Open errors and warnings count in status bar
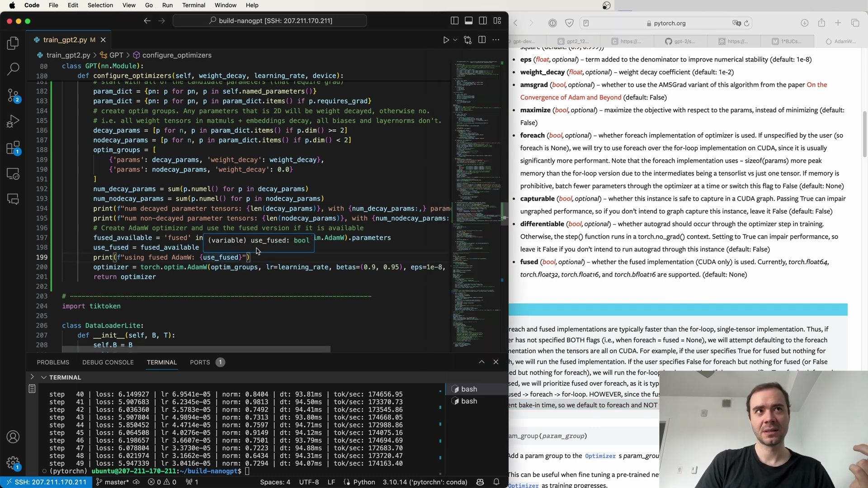 pyautogui.click(x=162, y=482)
